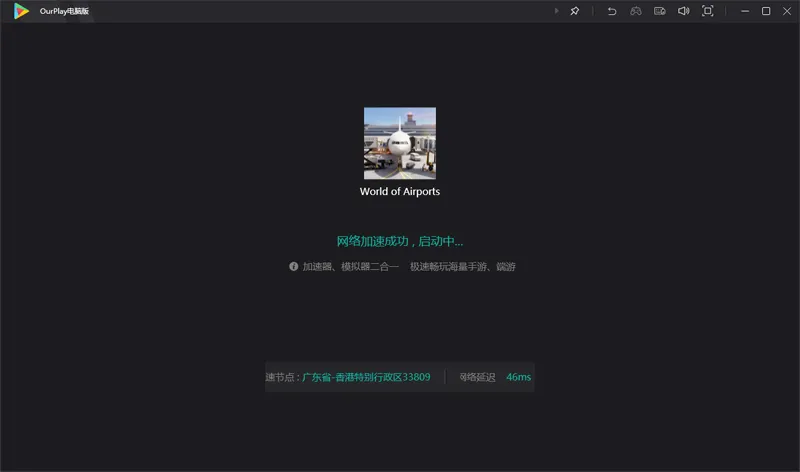
Task: Mute sound via the speaker icon
Action: (x=684, y=11)
